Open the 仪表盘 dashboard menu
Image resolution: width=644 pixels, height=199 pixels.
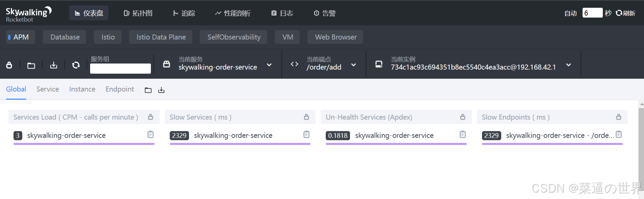click(89, 13)
